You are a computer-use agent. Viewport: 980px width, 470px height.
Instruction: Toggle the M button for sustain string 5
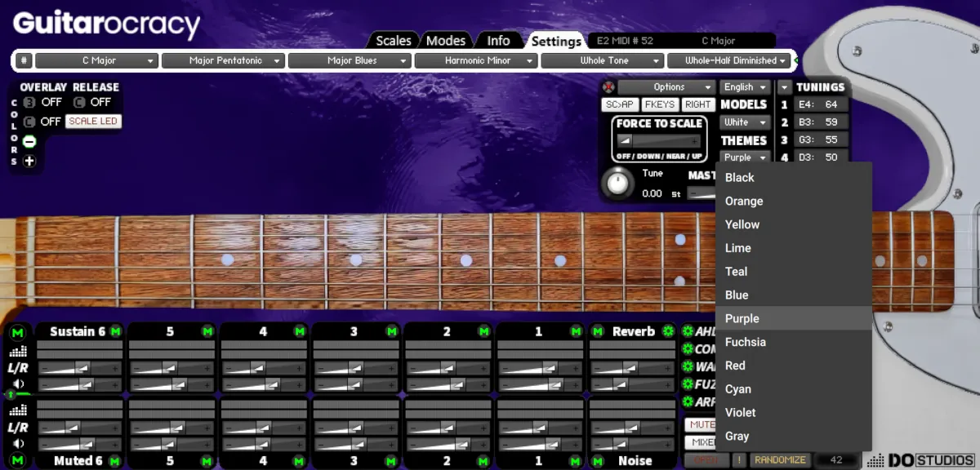[x=207, y=331]
